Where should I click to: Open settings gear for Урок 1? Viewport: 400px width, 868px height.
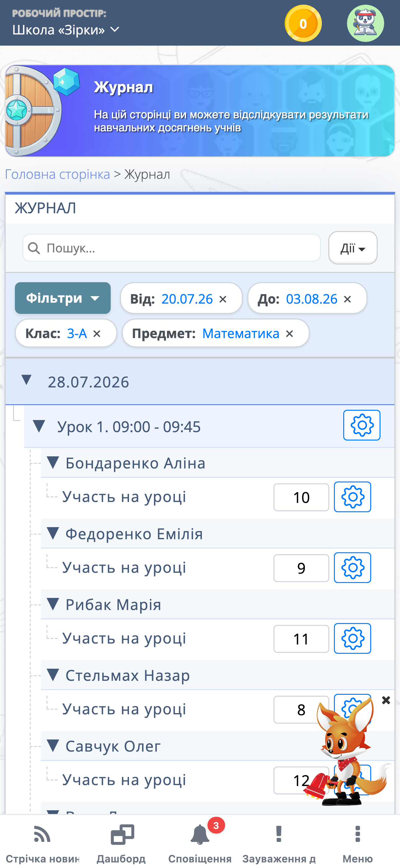point(362,425)
